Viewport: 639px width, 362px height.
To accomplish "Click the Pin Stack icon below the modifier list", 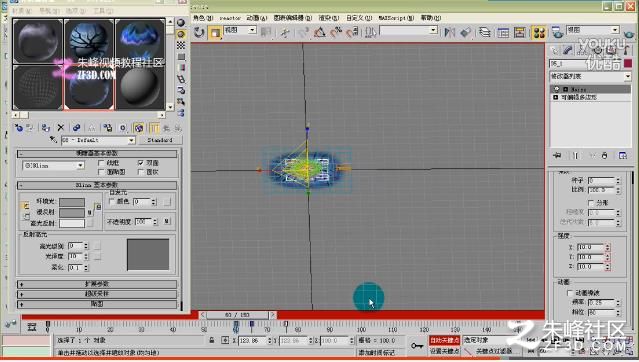I will coord(558,155).
